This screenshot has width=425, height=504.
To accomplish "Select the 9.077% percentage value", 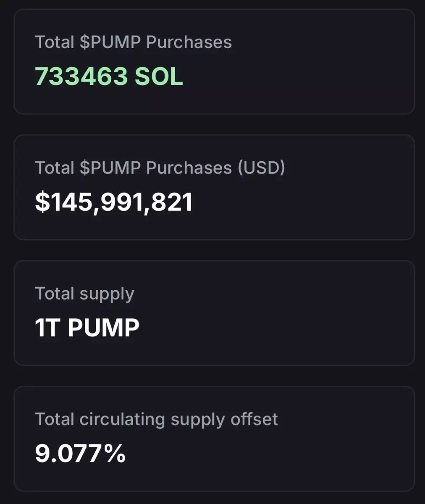I will coord(80,454).
